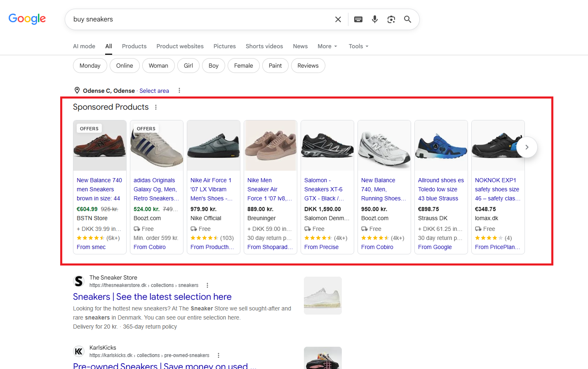Viewport: 588px width, 369px height.
Task: Apply the Reviews filter chip
Action: (308, 66)
